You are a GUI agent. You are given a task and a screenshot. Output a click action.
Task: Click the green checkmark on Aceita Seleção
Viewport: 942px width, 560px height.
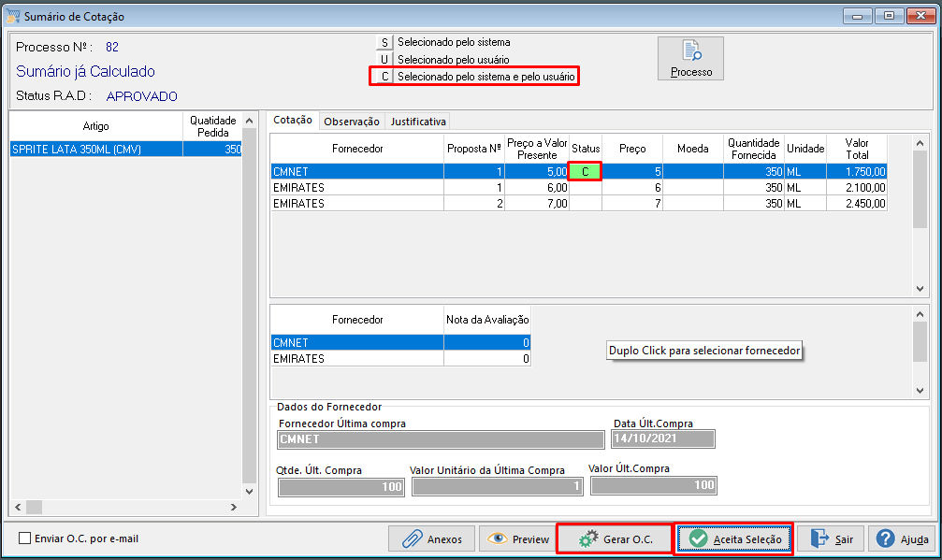[x=698, y=538]
